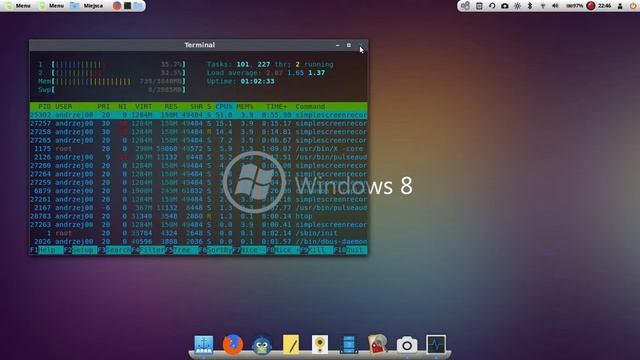Click the Plank anchor icon in dock
Screen dimensions: 640x360
coord(204,344)
